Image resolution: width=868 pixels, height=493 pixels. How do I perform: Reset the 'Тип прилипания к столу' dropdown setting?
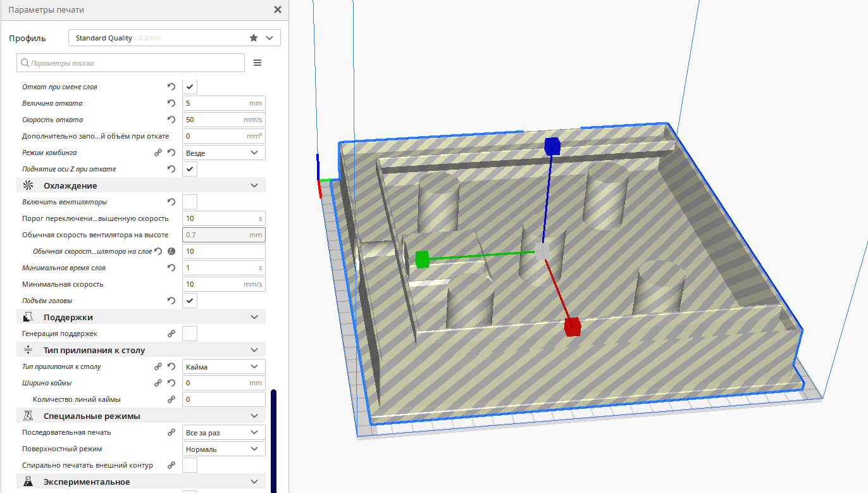[171, 366]
